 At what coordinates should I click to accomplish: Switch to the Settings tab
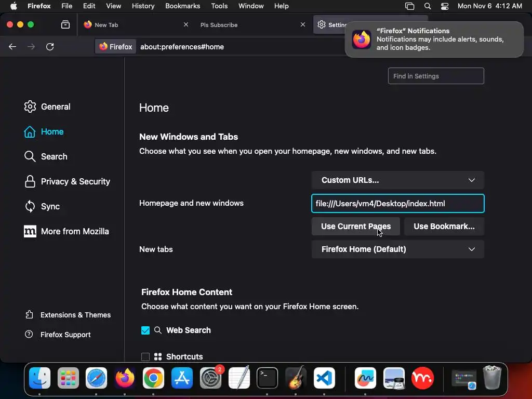[331, 25]
